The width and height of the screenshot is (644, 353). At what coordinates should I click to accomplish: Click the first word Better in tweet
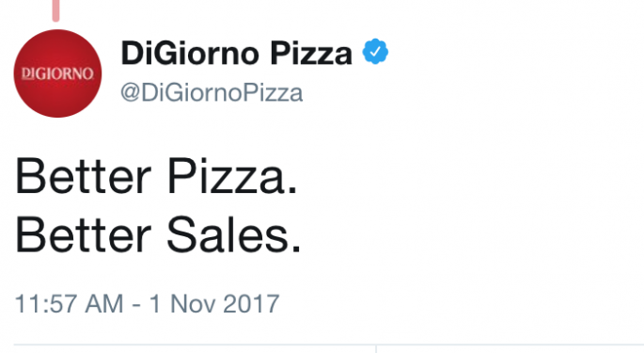84,176
